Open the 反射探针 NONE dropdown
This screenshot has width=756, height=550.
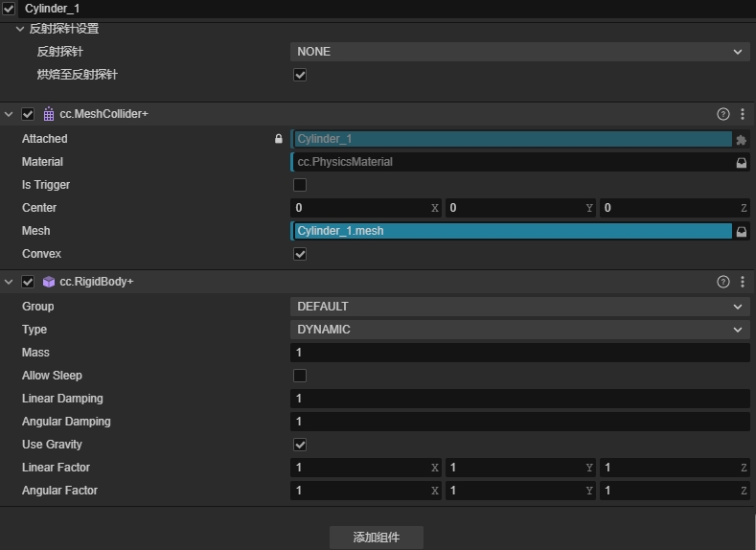pos(519,52)
